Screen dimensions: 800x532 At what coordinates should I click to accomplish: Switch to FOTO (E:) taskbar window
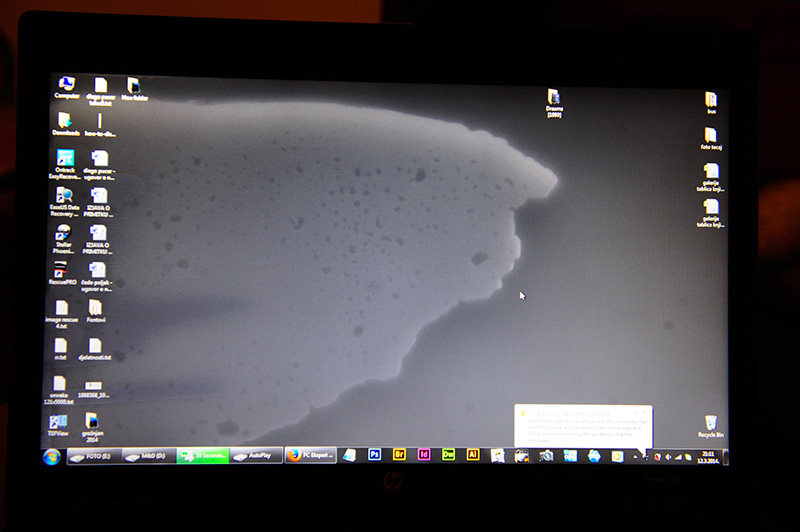[94, 457]
